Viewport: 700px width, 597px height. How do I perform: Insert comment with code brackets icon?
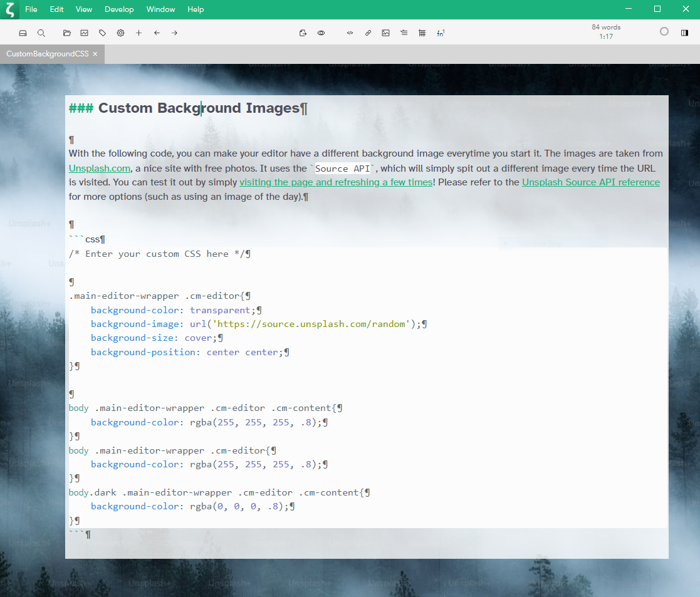[350, 33]
